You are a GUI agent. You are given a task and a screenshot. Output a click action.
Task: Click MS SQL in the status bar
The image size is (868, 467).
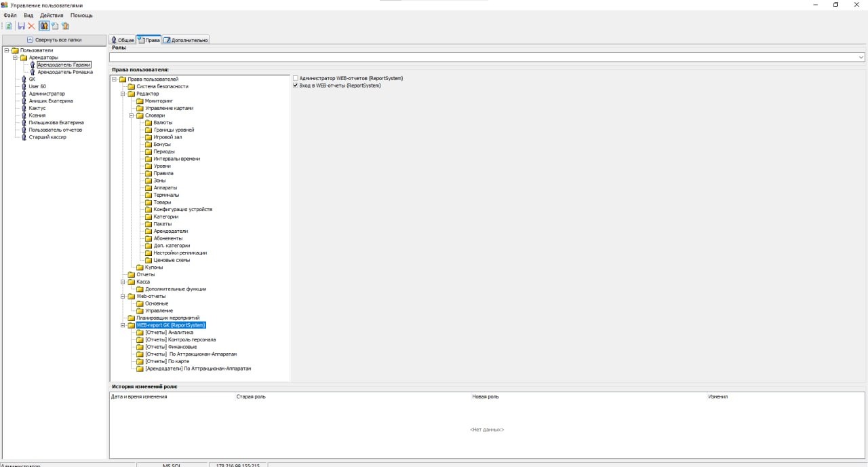click(172, 465)
